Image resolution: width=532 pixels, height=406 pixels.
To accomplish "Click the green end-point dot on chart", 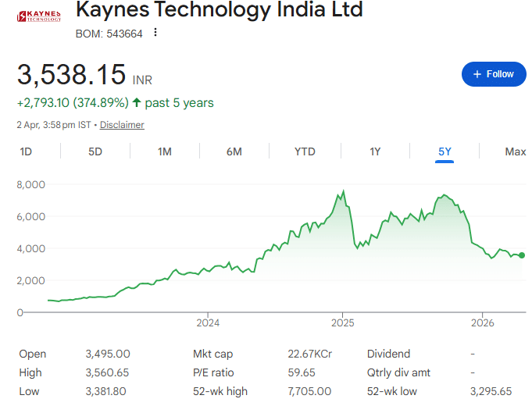I will click(522, 255).
